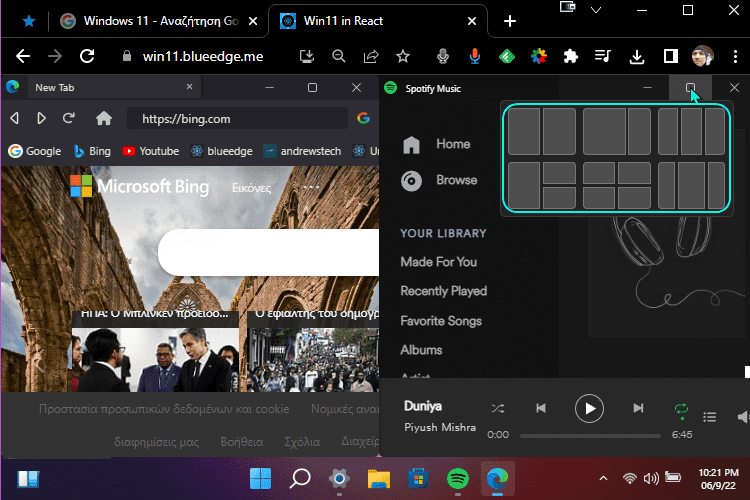Refresh the Edge page
The height and width of the screenshot is (500, 750).
pyautogui.click(x=69, y=118)
